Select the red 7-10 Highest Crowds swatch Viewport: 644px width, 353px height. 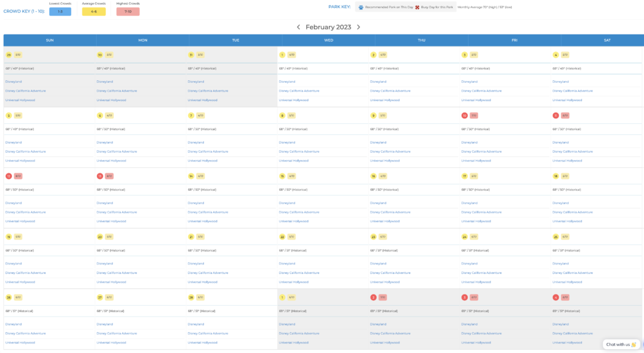(x=128, y=11)
